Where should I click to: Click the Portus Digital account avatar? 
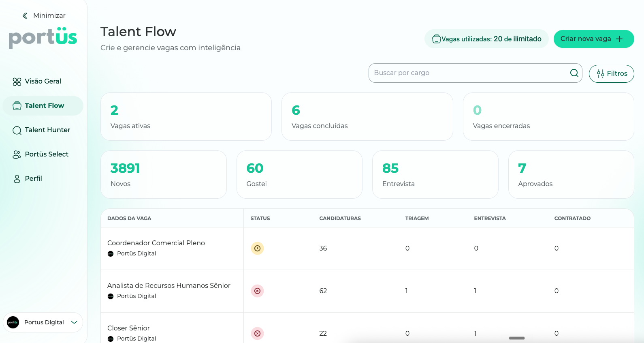pyautogui.click(x=13, y=322)
